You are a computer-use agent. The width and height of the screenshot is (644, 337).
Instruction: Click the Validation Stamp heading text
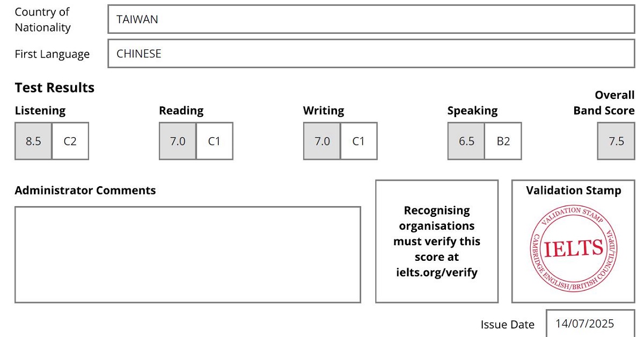pyautogui.click(x=574, y=191)
